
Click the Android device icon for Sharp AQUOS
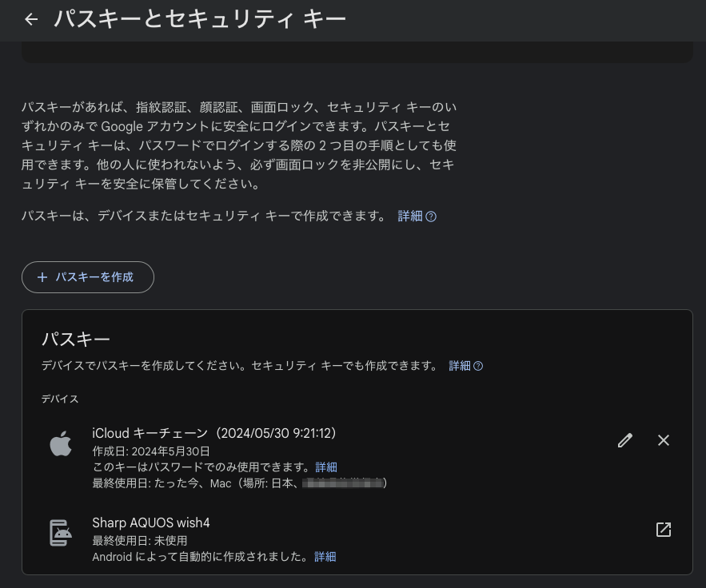pyautogui.click(x=61, y=533)
